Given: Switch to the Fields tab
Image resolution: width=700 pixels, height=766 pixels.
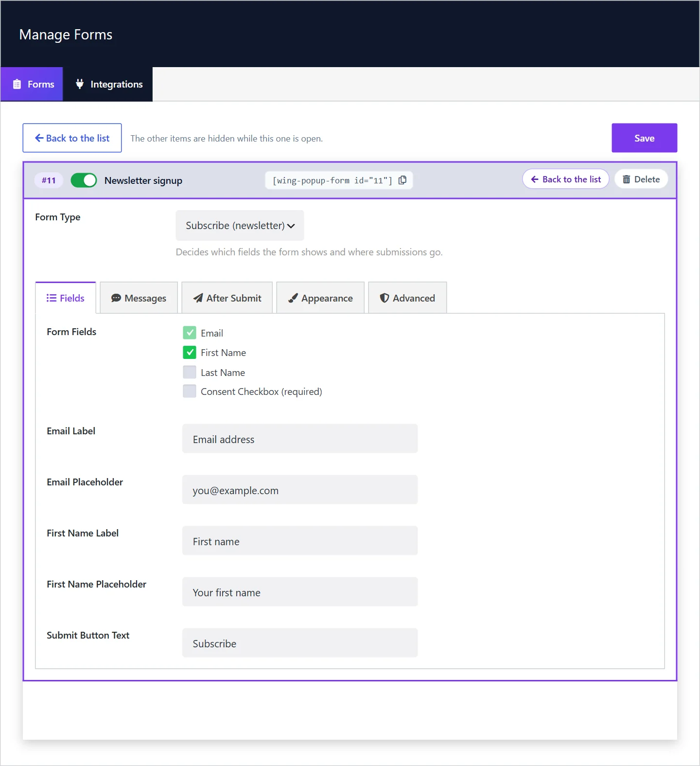Looking at the screenshot, I should tap(66, 298).
